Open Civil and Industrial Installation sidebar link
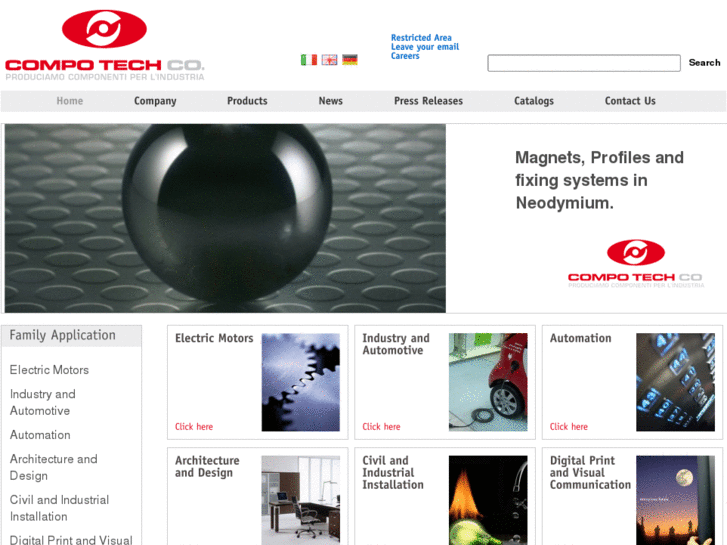Viewport: 727px width, 545px height. [59, 508]
